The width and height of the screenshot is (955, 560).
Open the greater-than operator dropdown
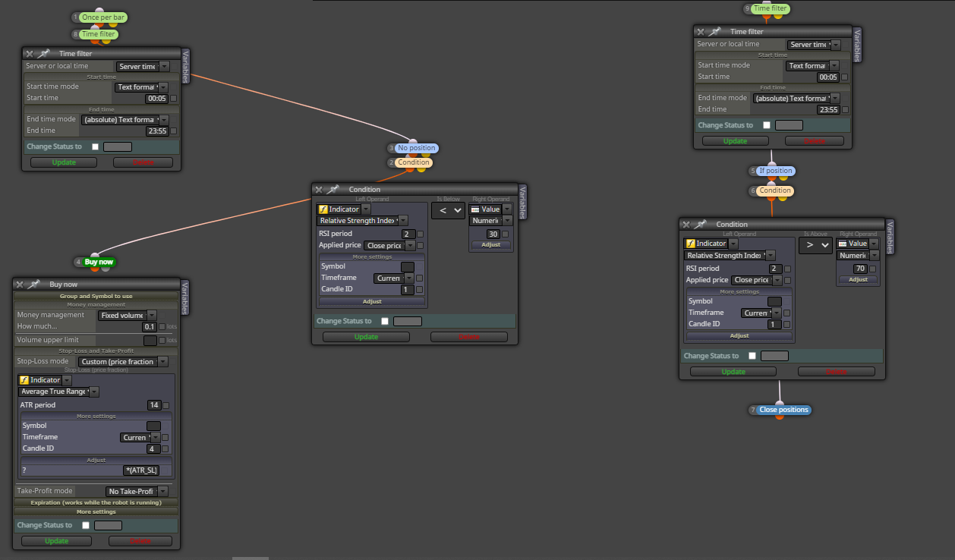click(x=815, y=245)
